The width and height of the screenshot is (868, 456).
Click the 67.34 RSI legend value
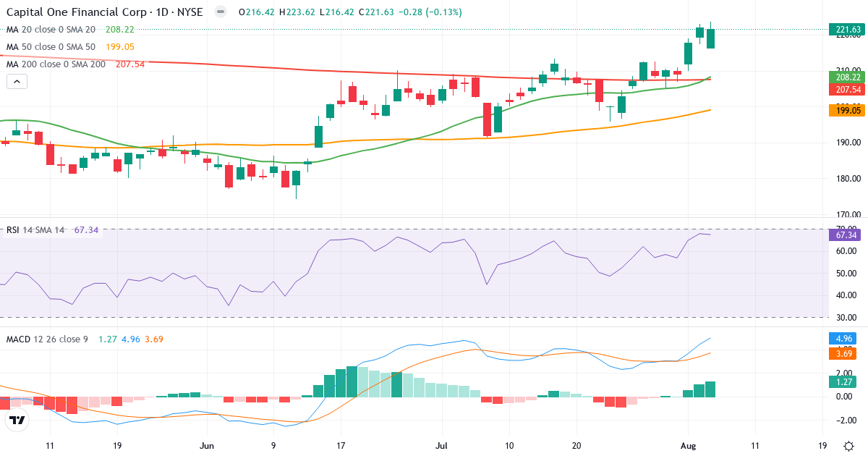86,230
